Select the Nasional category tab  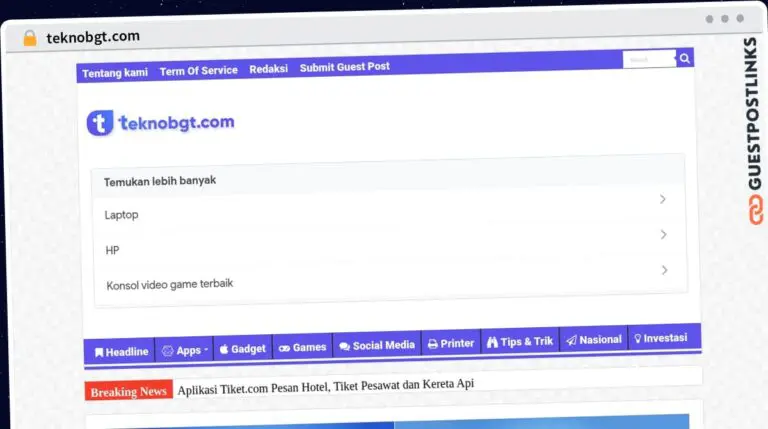(594, 339)
